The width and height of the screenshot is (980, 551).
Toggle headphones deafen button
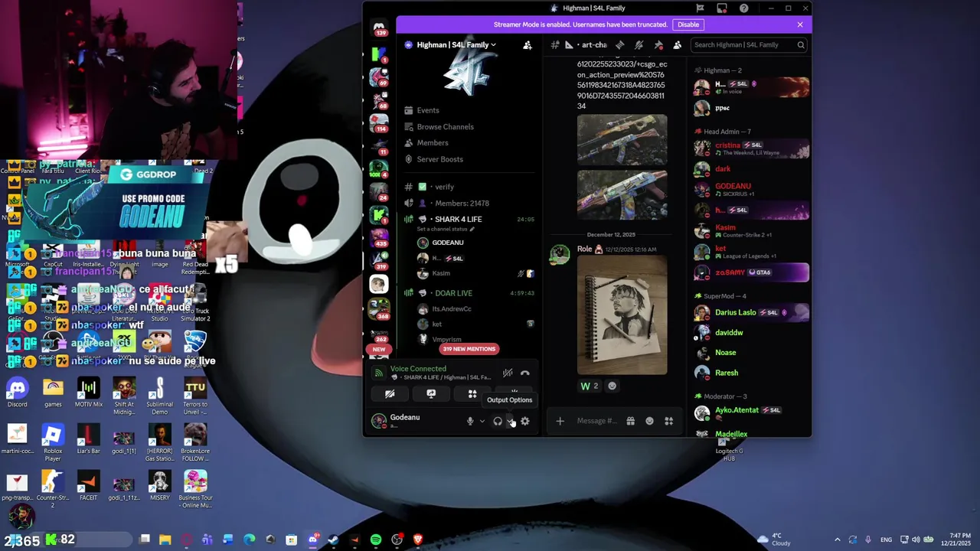click(x=498, y=421)
